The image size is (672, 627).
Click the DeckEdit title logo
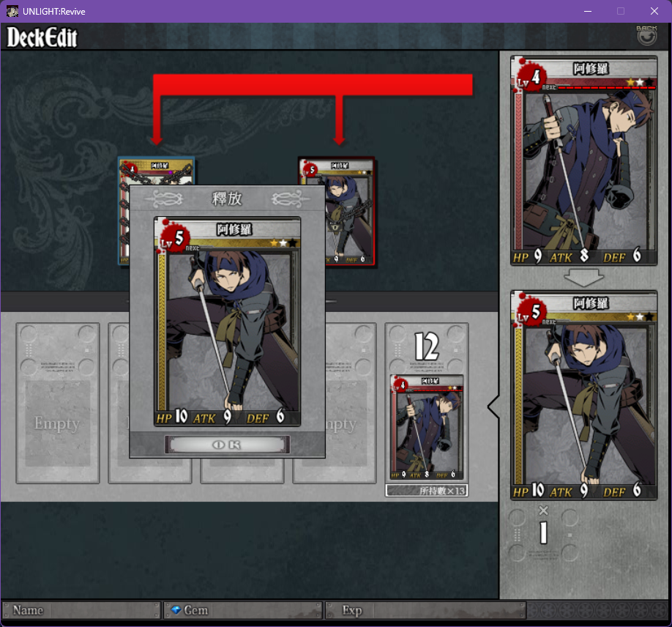click(42, 37)
